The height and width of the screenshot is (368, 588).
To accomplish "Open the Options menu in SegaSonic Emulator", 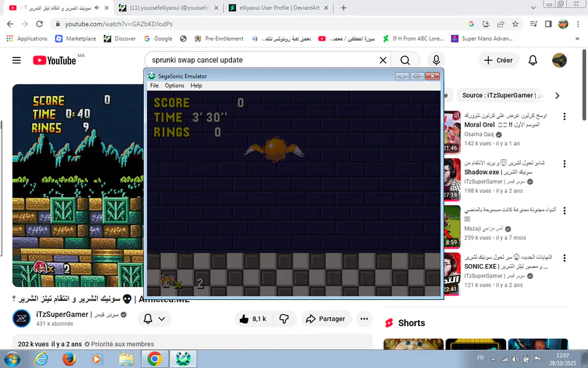I will coord(174,86).
